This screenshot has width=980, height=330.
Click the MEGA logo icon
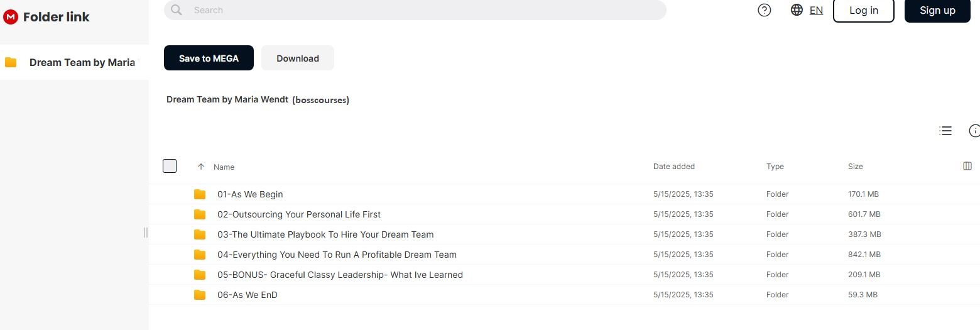(x=11, y=17)
